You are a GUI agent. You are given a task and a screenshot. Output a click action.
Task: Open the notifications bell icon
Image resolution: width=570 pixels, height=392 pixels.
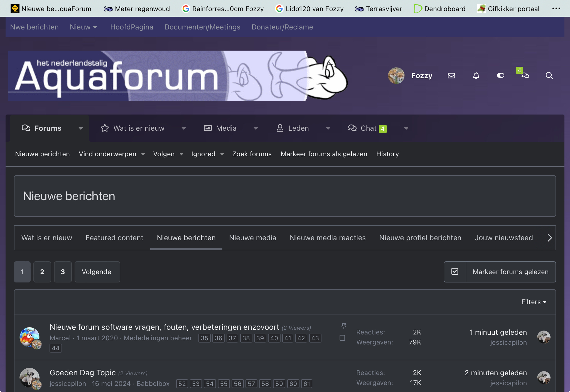coord(476,76)
